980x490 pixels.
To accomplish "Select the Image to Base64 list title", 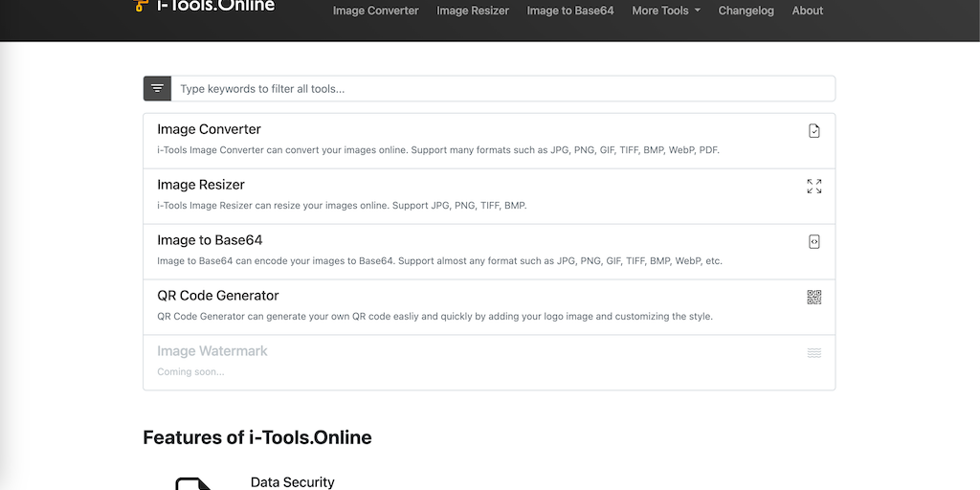I will tap(210, 240).
